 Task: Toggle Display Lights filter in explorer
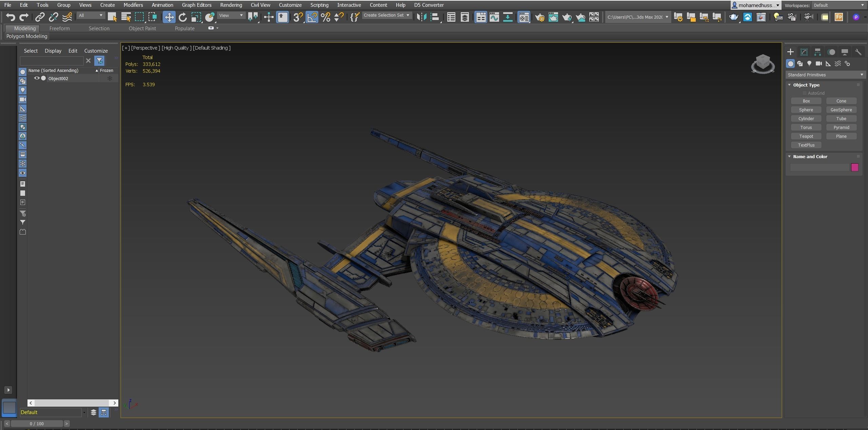23,90
